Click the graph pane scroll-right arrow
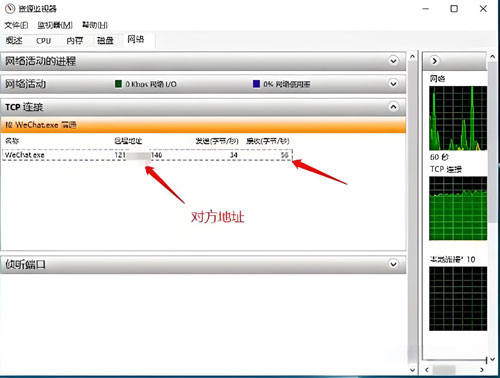 [x=482, y=370]
